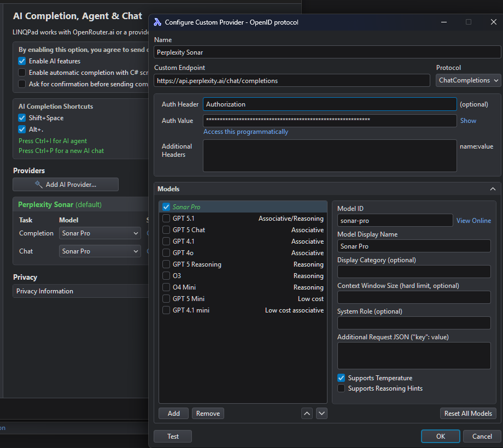Viewport: 503px width, 448px height.
Task: Collapse the Models section chevron
Action: [x=493, y=188]
